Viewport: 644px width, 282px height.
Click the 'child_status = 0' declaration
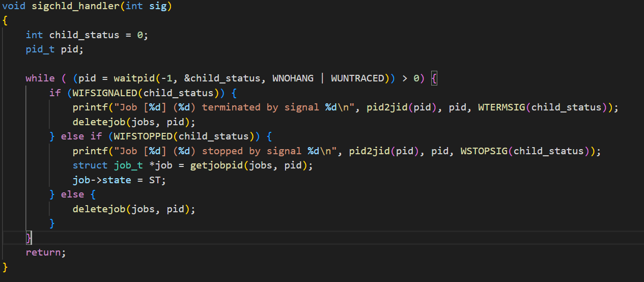tap(96, 35)
